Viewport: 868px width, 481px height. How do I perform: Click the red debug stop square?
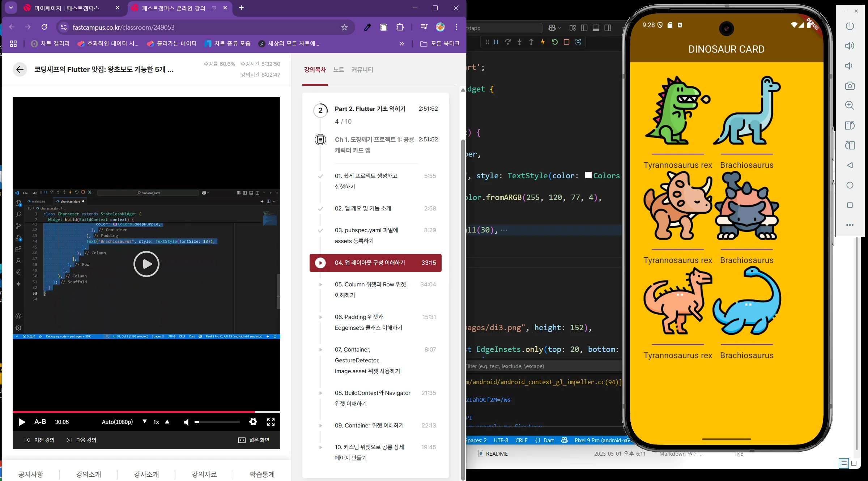[566, 42]
